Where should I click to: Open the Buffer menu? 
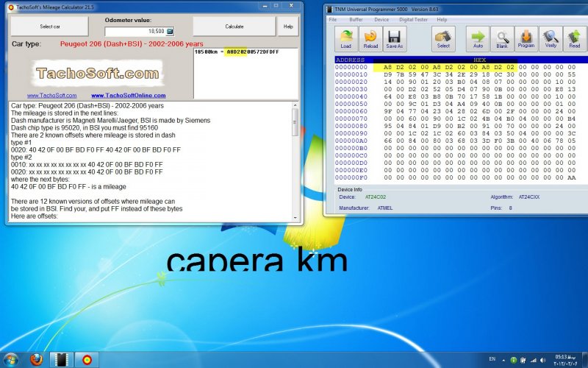pyautogui.click(x=356, y=20)
